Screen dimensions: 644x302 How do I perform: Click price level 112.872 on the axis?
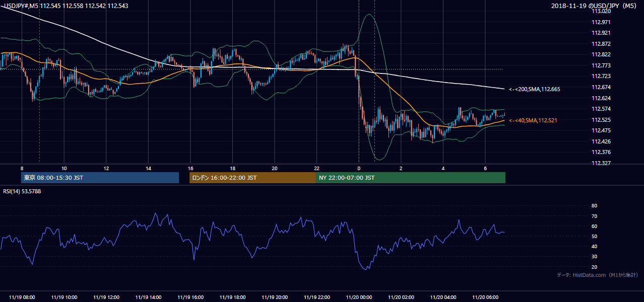[601, 44]
